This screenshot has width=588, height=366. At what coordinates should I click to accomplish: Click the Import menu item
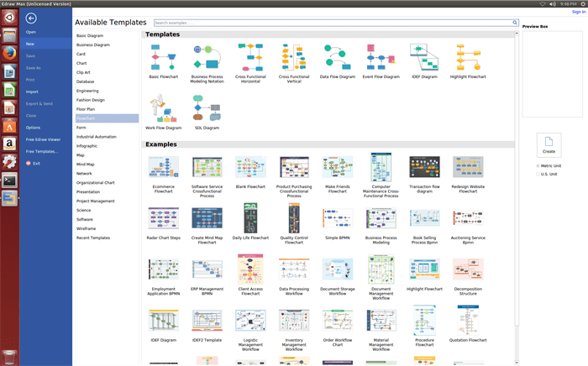tap(32, 91)
